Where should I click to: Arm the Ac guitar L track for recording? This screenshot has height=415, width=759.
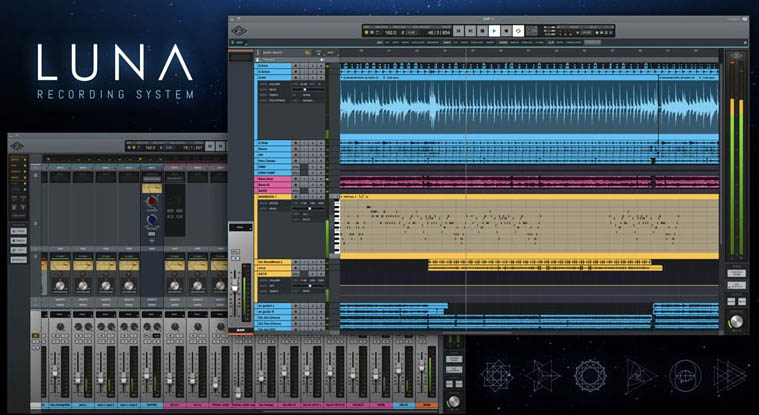[296, 306]
